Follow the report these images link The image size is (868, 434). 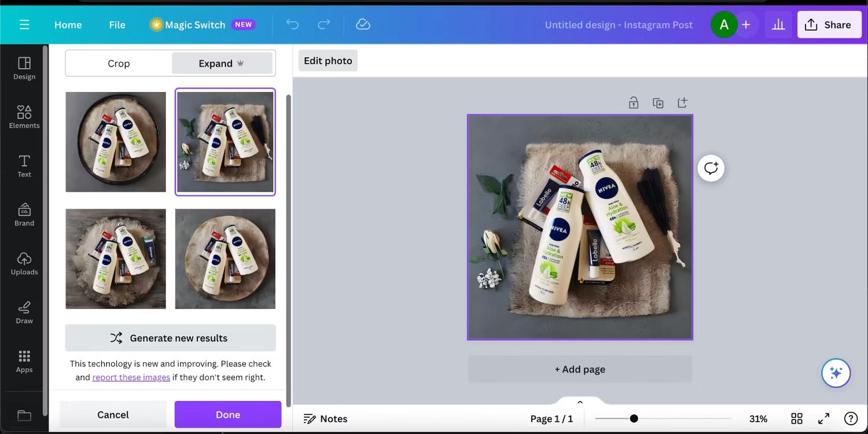131,377
